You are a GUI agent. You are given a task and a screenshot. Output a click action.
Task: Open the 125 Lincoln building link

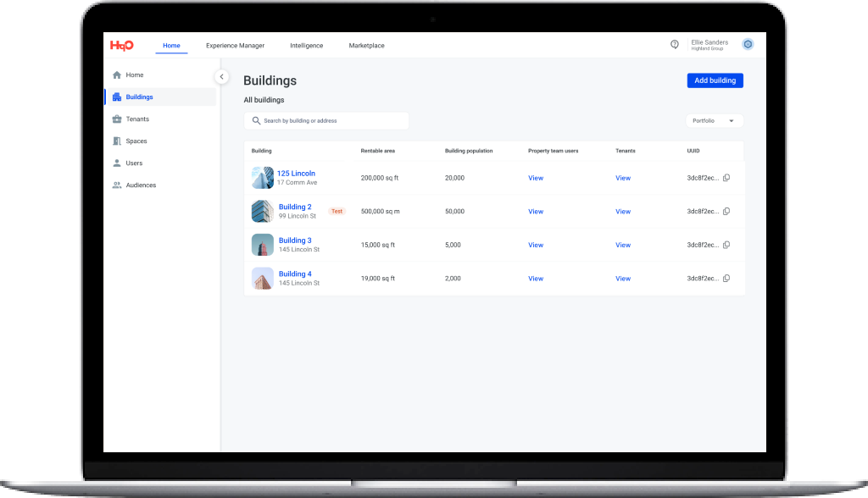coord(296,174)
